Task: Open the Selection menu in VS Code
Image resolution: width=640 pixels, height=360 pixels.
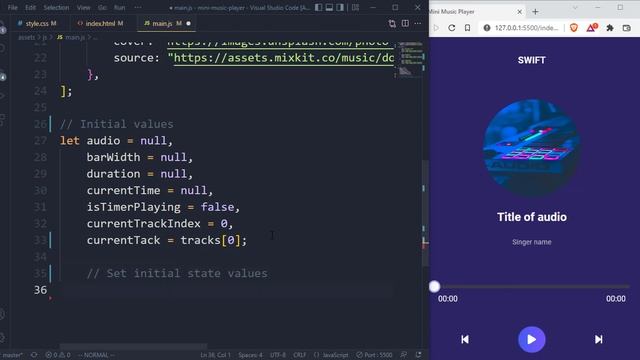Action: 56,7
